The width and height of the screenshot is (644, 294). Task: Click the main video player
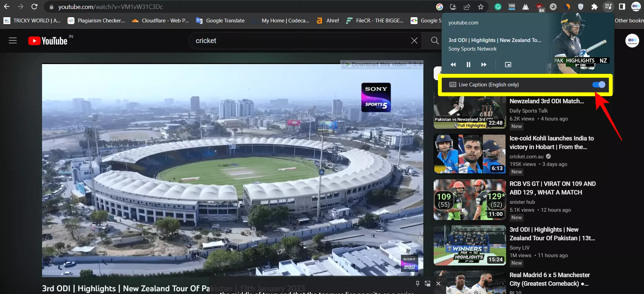[x=233, y=170]
